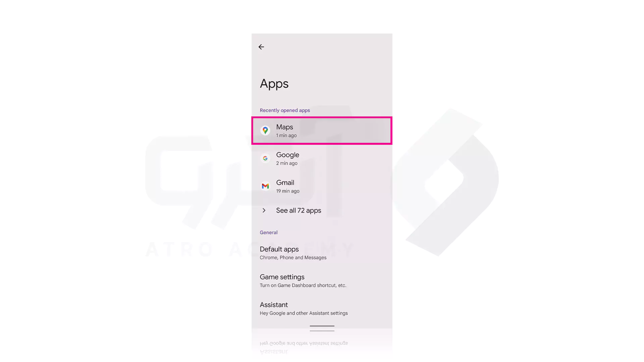644x362 pixels.
Task: Open See all 72 apps
Action: [x=299, y=210]
